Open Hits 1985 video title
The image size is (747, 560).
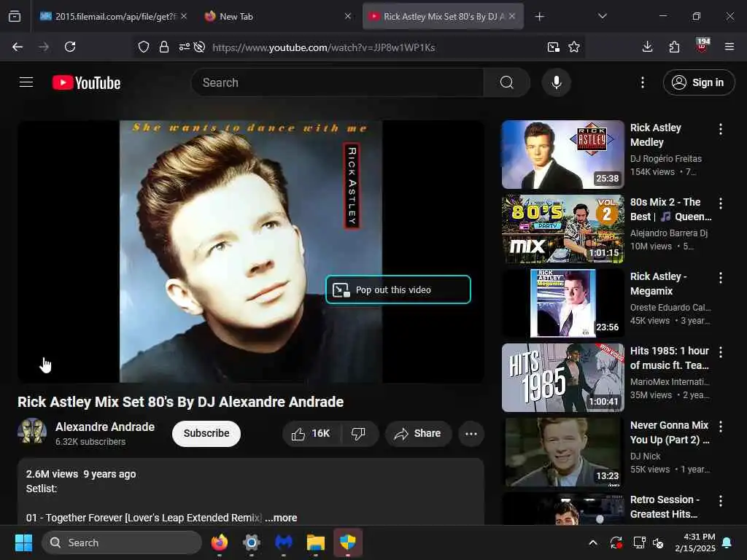click(670, 357)
